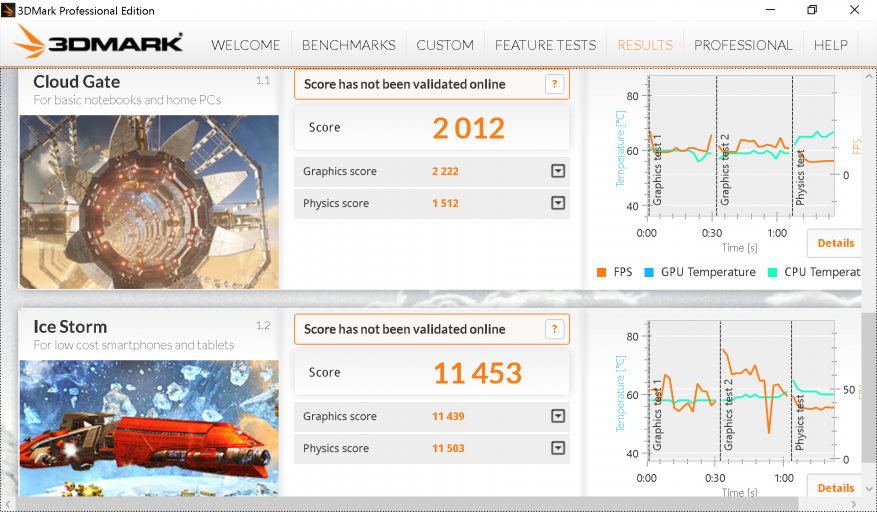
Task: Expand the Cloud Gate Graphics score details
Action: click(x=558, y=171)
